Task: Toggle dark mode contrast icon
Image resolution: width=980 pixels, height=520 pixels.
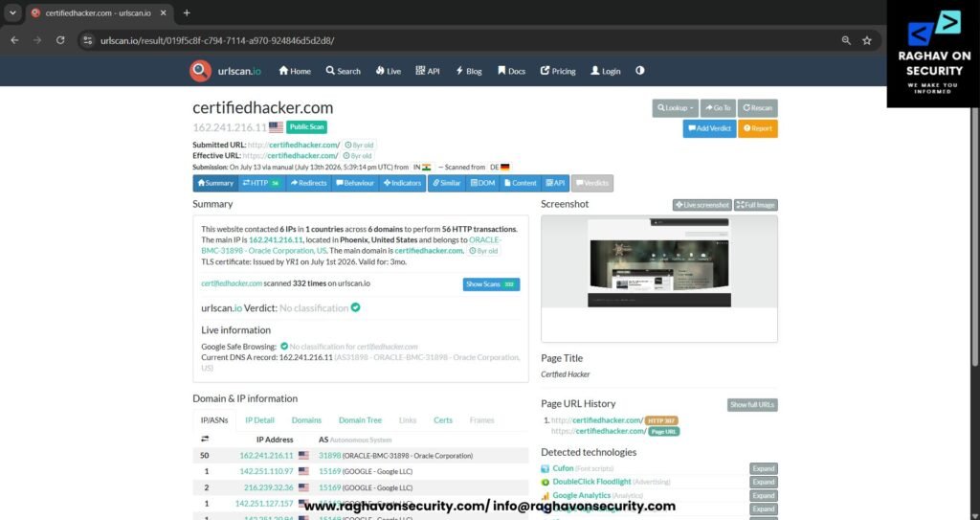Action: [640, 71]
